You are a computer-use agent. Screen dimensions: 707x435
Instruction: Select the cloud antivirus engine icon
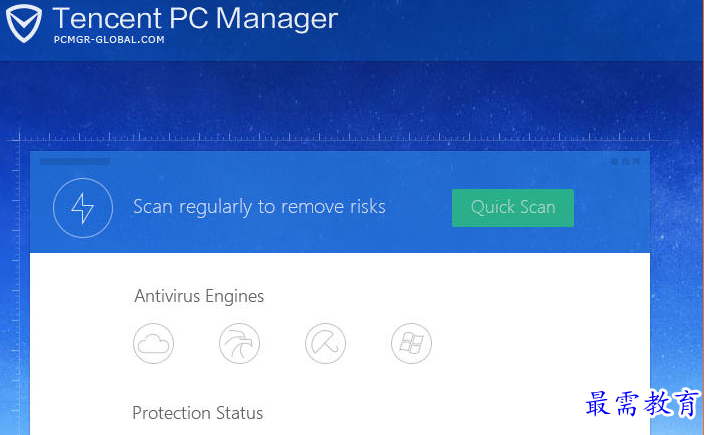click(153, 343)
